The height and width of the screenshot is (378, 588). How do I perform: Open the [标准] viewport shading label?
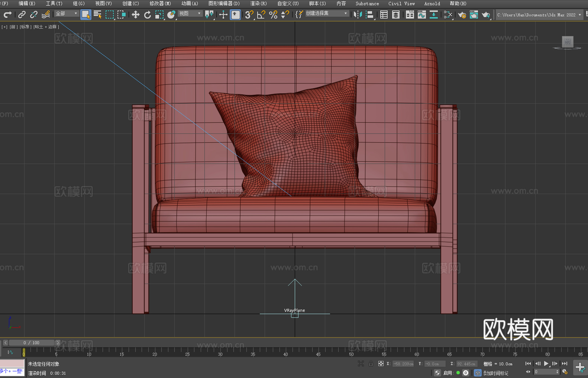(25, 27)
